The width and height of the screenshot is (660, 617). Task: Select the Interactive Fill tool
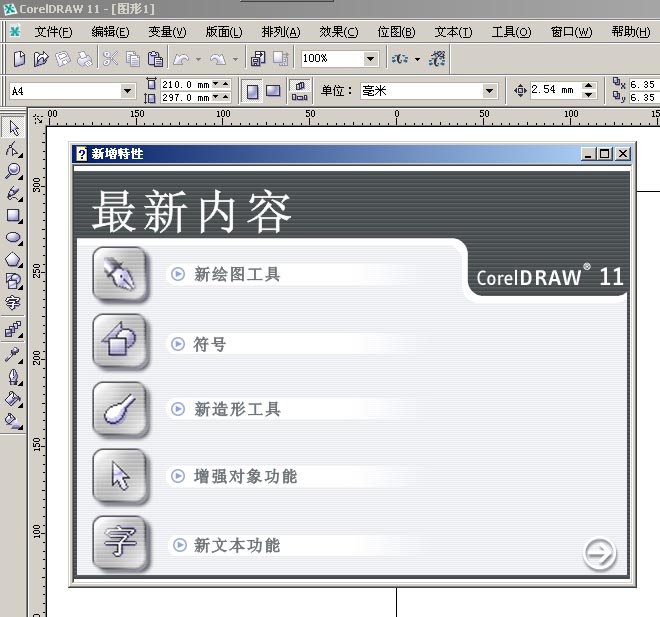[13, 420]
